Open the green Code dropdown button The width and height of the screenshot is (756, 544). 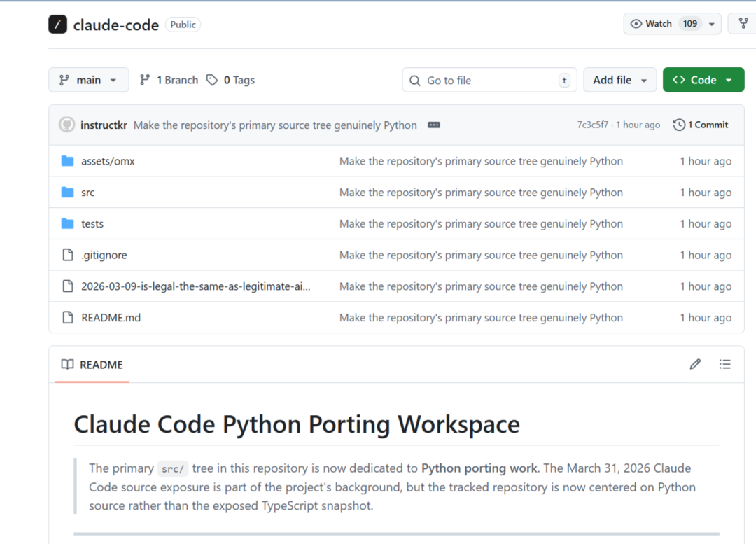click(703, 80)
